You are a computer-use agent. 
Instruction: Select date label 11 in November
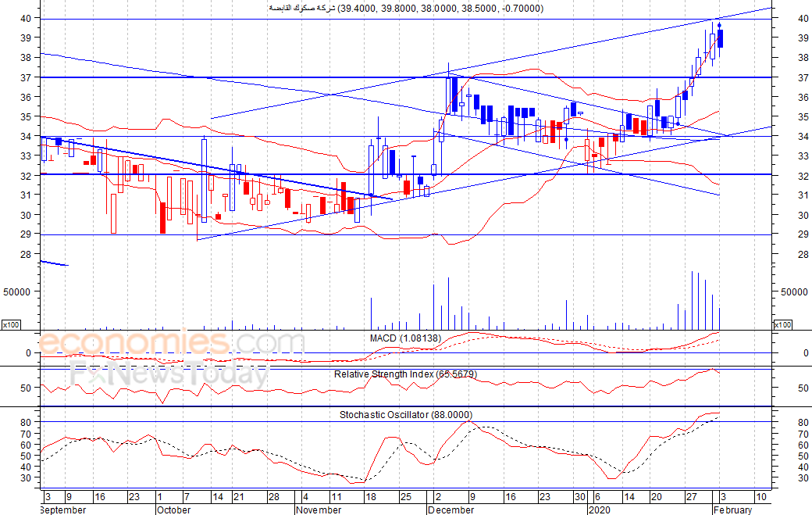336,497
